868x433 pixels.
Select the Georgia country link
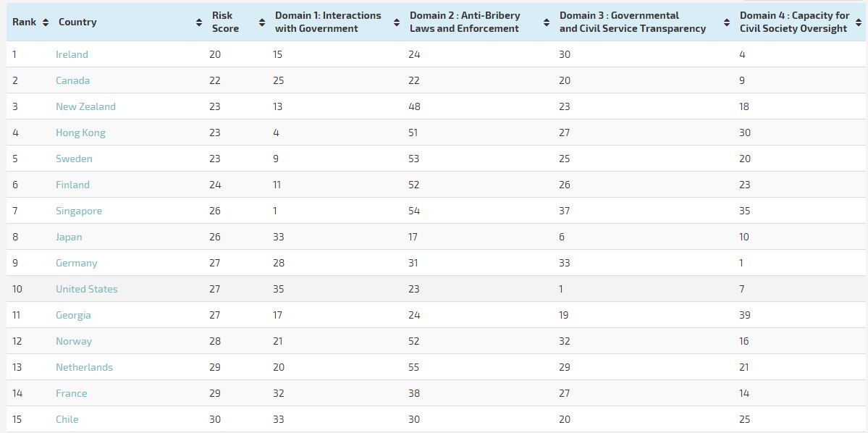(x=73, y=315)
